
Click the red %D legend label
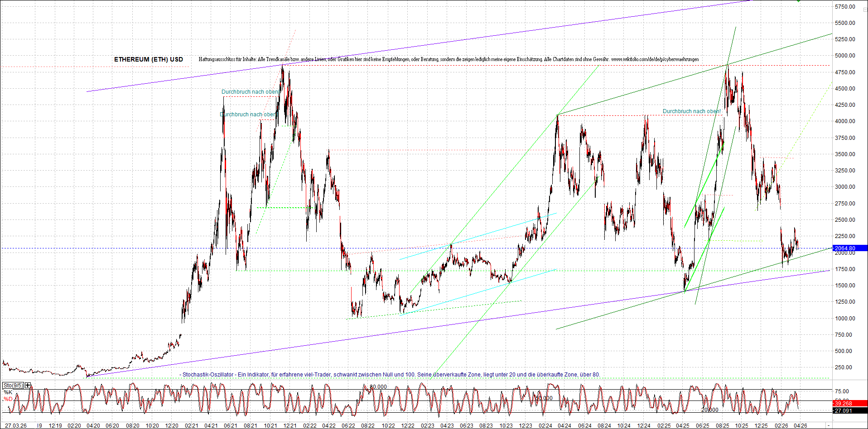pos(8,399)
